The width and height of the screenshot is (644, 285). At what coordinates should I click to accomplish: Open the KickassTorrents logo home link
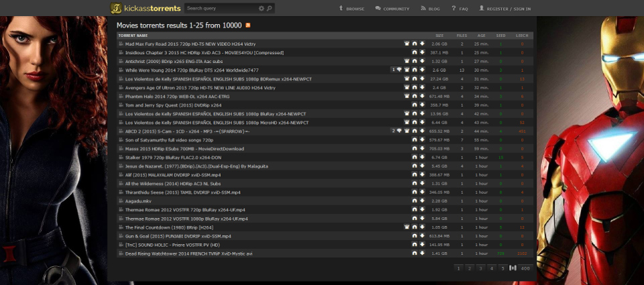(146, 8)
